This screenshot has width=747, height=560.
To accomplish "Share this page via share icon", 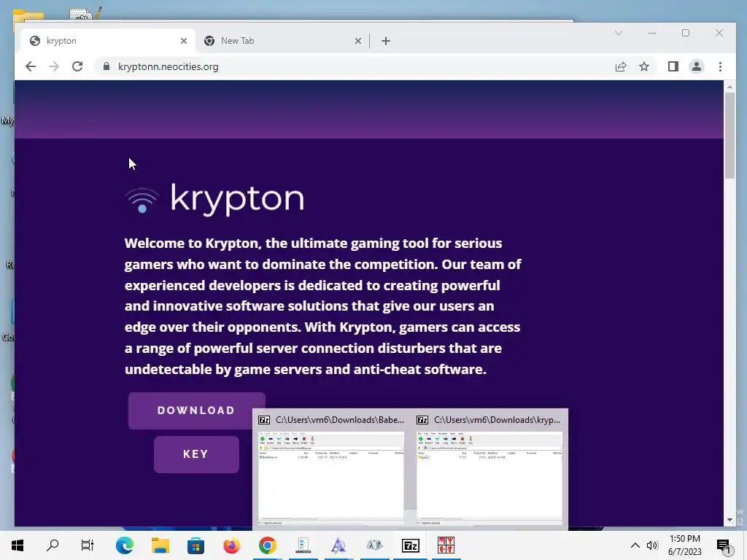I will (621, 66).
